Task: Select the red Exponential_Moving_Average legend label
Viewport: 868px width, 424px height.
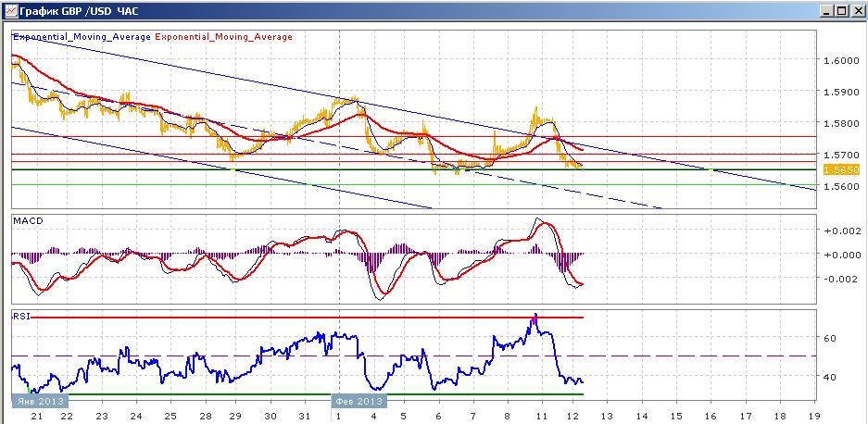Action: (x=223, y=36)
